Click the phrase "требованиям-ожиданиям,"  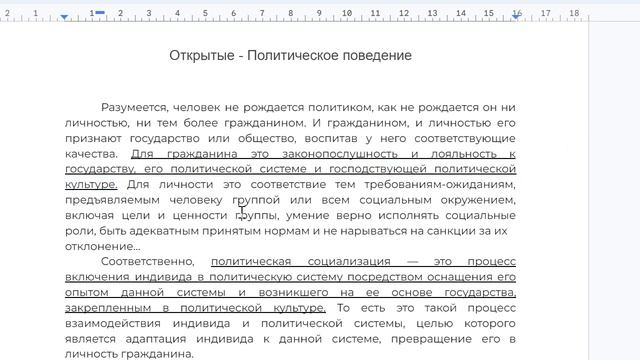pyautogui.click(x=440, y=185)
